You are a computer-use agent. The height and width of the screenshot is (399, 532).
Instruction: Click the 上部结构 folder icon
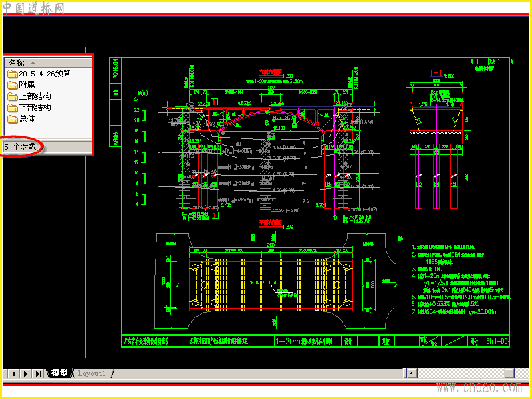pos(13,96)
